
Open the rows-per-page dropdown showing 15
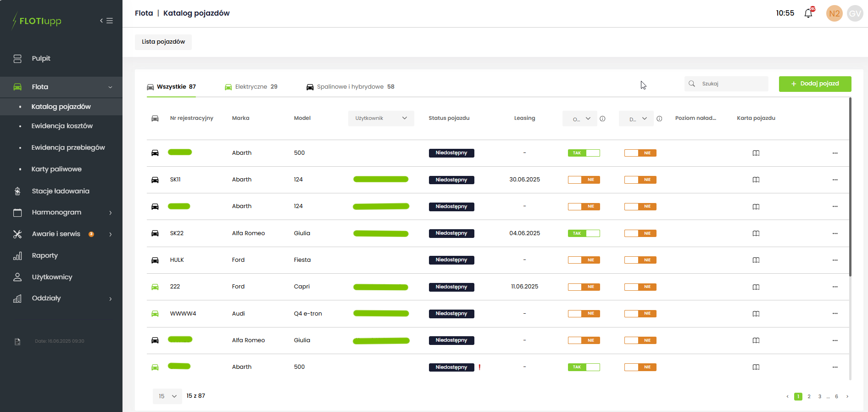pos(167,396)
